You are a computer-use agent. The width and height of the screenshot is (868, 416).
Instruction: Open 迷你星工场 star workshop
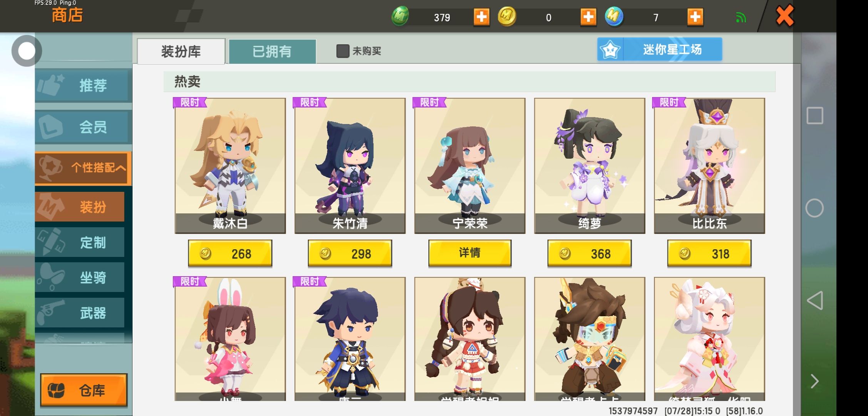(659, 49)
